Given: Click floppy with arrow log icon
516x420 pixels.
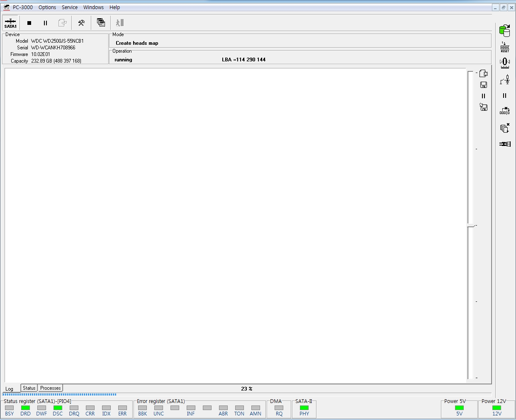Looking at the screenshot, I should tap(483, 107).
